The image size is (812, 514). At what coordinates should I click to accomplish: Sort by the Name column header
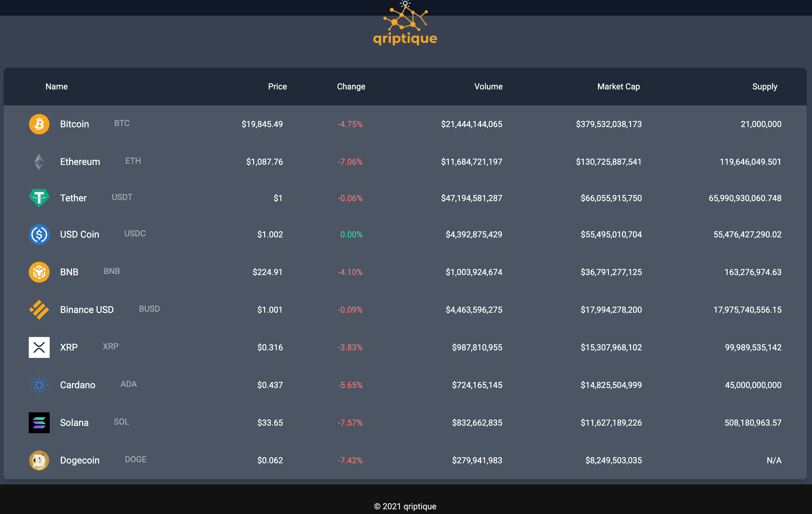click(57, 87)
